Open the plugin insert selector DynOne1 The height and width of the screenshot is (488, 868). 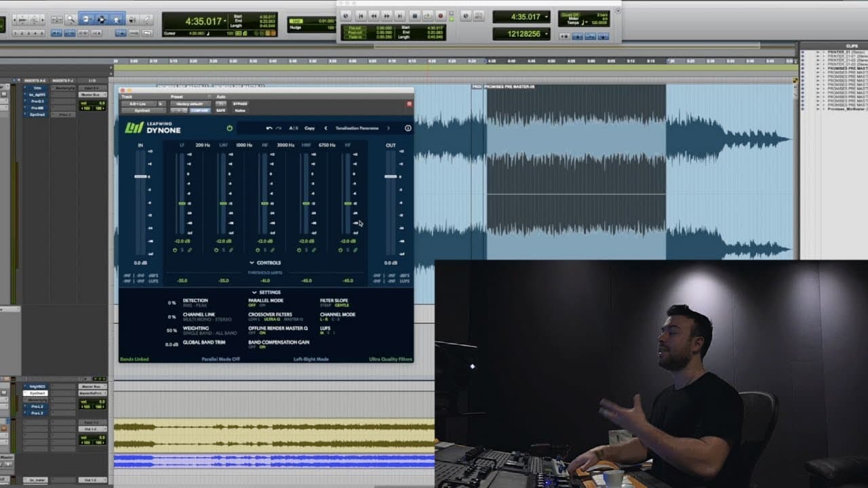click(x=143, y=110)
